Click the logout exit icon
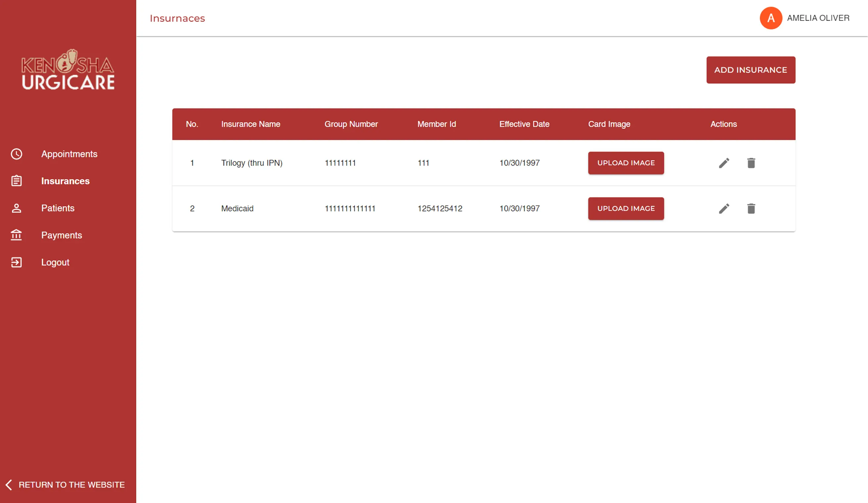 (x=16, y=262)
